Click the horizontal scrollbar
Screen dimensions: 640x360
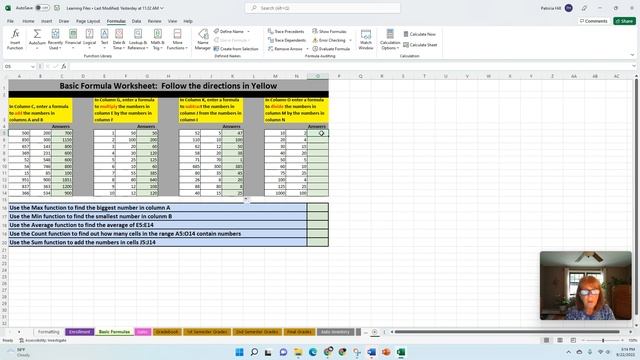pos(507,332)
